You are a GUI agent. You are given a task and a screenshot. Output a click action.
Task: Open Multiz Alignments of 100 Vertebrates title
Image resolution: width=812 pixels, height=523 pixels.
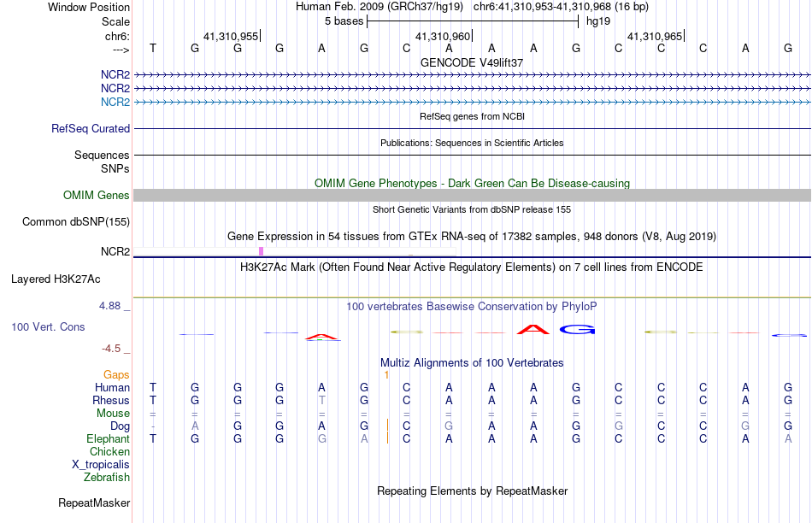472,363
